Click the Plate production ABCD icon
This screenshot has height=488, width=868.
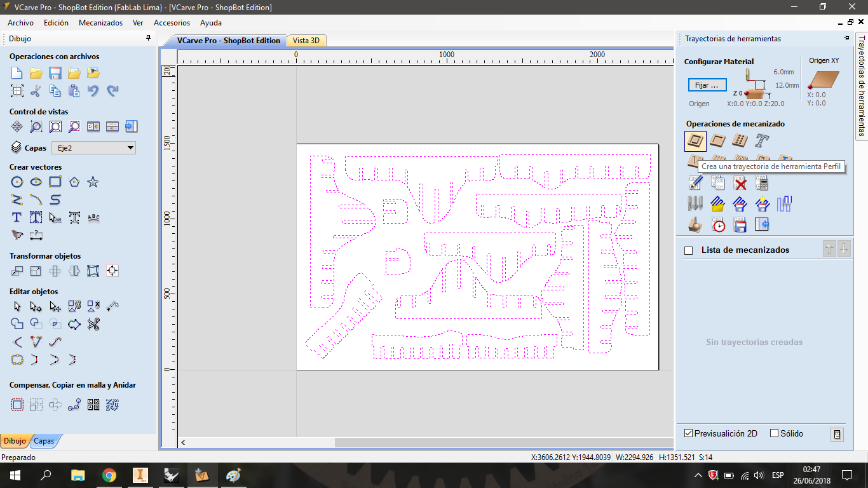(x=93, y=405)
